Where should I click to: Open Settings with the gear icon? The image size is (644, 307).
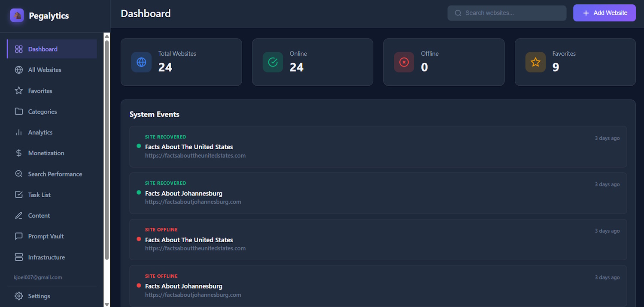19,296
